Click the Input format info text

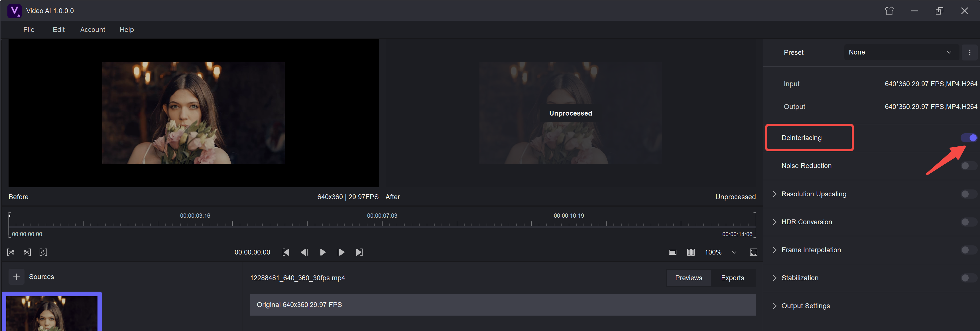pos(930,84)
